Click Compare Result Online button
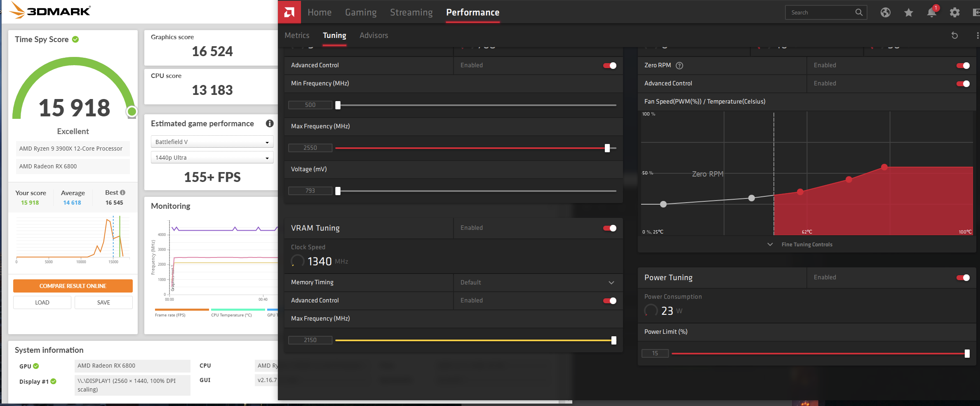Screen dimensions: 980x406 [73, 286]
